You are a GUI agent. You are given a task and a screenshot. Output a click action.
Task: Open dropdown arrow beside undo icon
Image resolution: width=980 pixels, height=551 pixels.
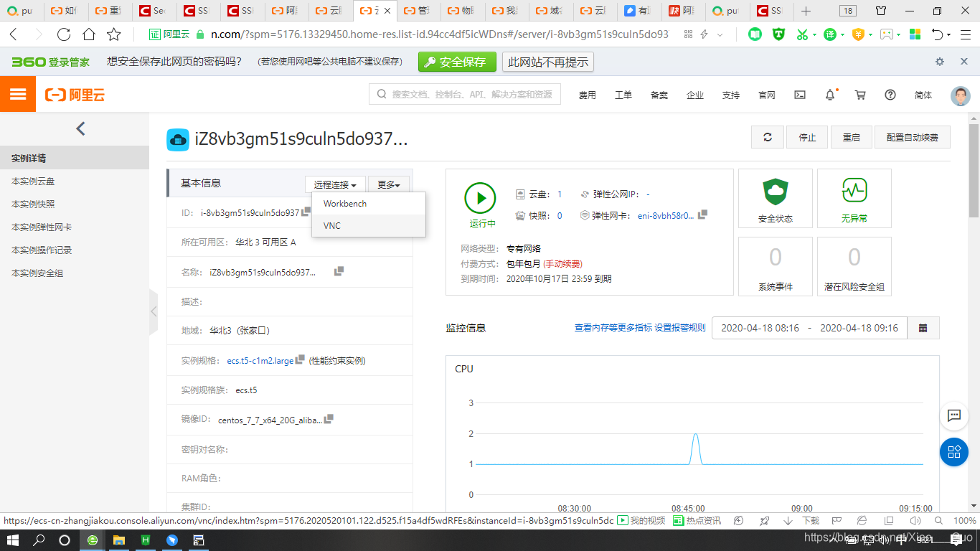point(949,35)
